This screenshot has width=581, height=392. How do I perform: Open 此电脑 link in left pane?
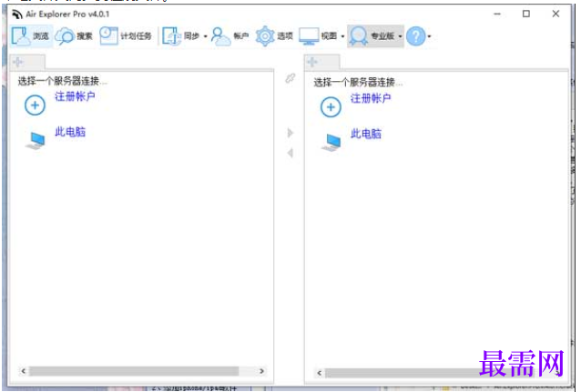[70, 132]
